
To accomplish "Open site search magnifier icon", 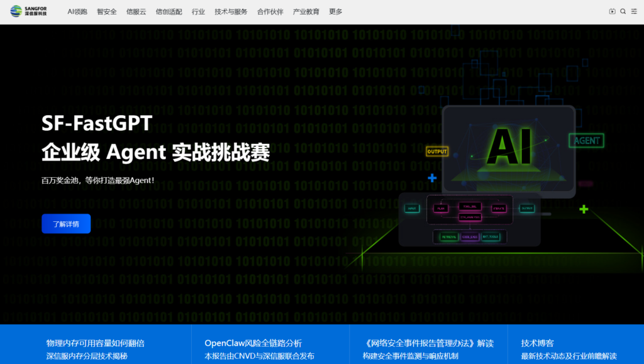I will click(x=623, y=11).
